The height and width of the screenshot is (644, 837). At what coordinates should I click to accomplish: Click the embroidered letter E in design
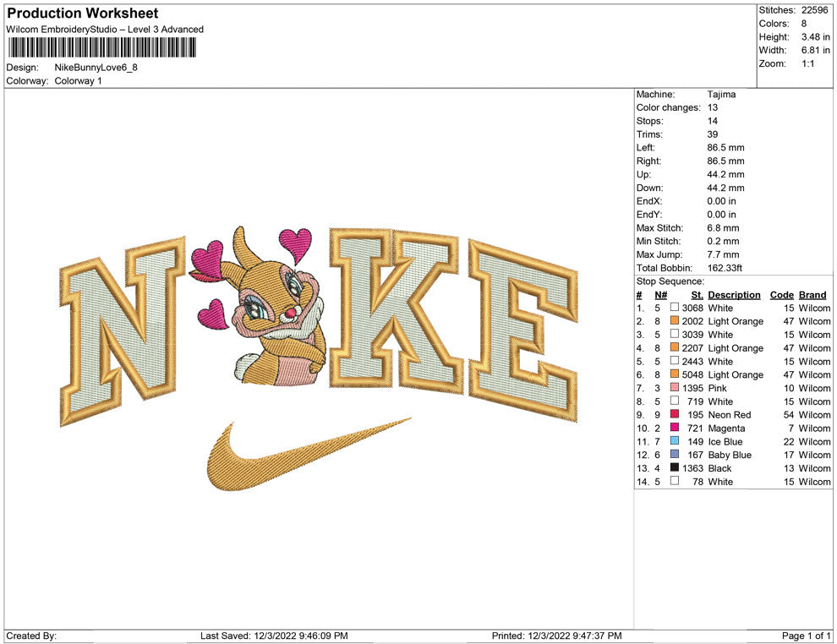(523, 330)
